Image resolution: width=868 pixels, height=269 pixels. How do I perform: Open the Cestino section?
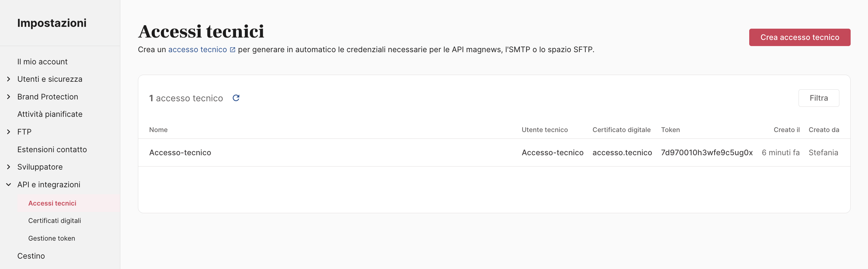[31, 256]
